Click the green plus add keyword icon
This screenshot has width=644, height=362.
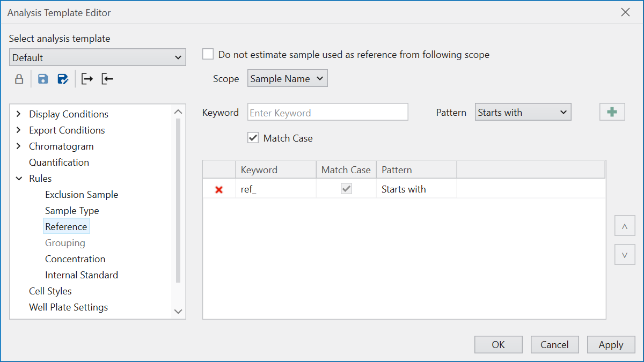point(612,112)
